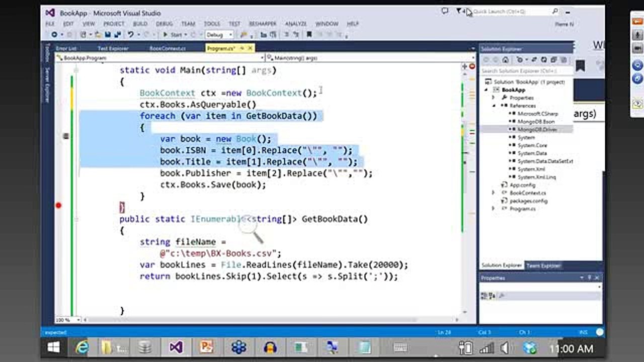Open the WINDOW menu
Screen dimensions: 644x362
[327, 24]
